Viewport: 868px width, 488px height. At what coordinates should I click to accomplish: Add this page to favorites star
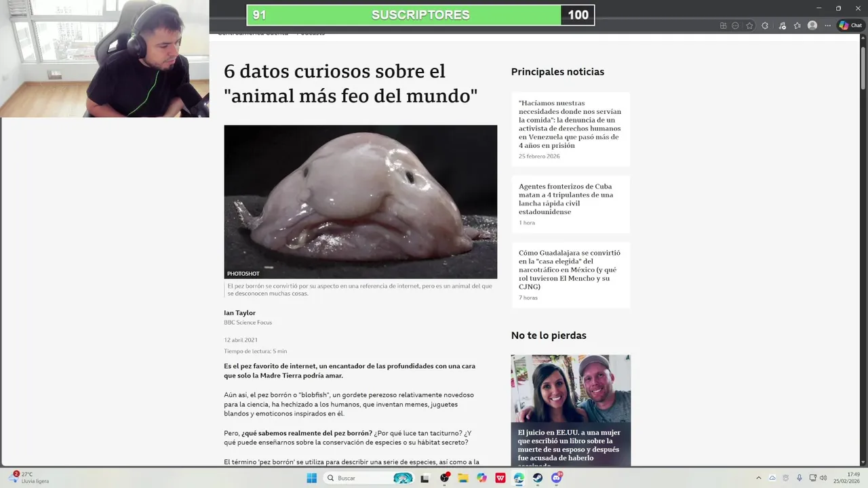point(749,26)
